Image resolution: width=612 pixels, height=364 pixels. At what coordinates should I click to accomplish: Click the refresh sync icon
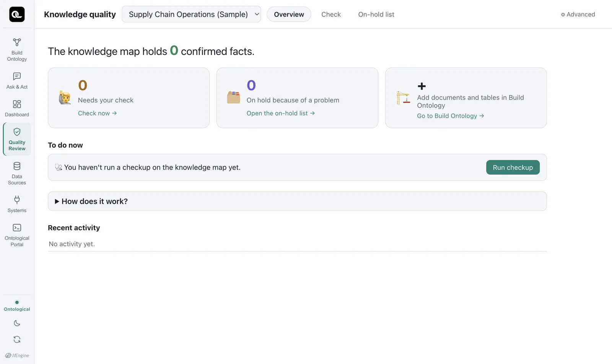[x=17, y=339]
